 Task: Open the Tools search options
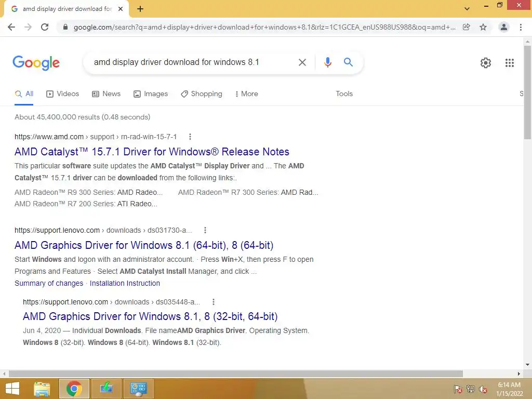tap(344, 94)
